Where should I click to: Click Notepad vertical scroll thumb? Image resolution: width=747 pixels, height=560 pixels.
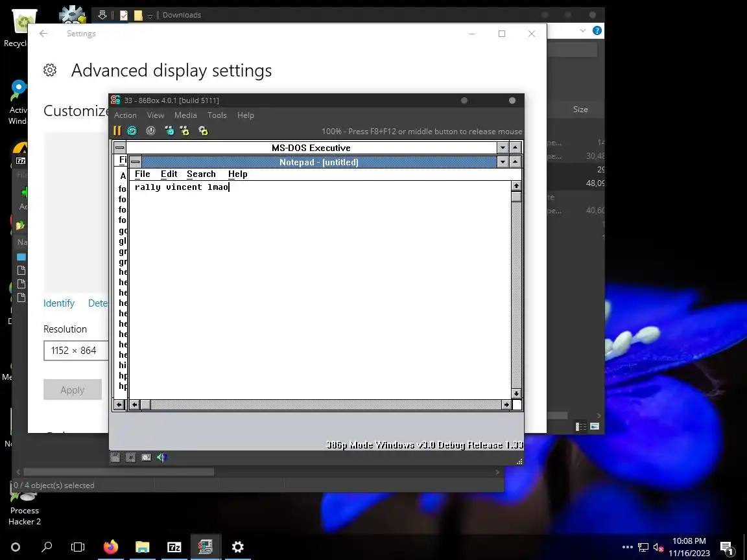tap(516, 196)
